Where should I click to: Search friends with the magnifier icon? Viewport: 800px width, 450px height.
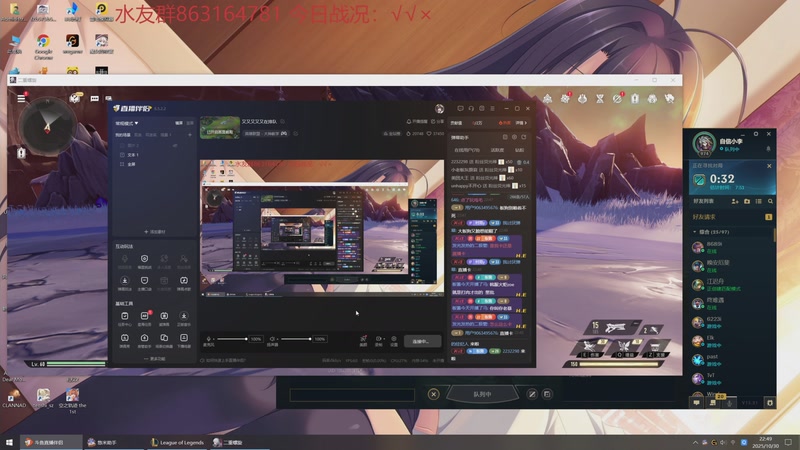pyautogui.click(x=770, y=202)
